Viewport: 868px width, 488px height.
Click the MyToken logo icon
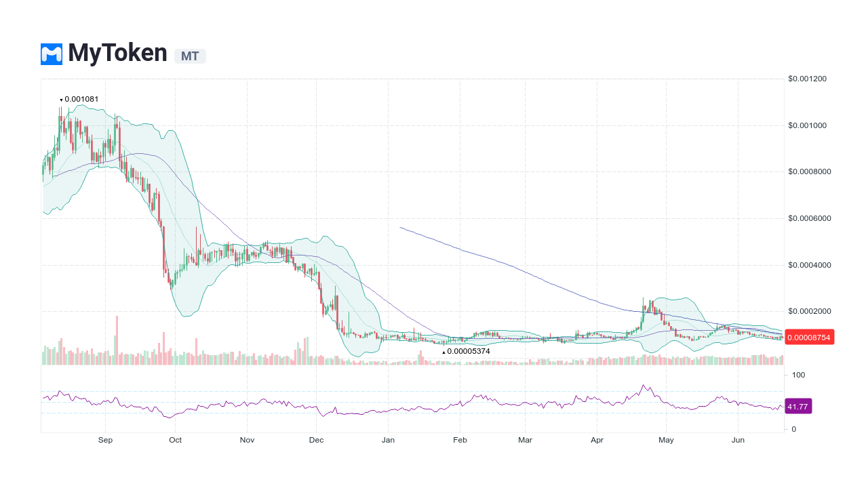[x=50, y=54]
